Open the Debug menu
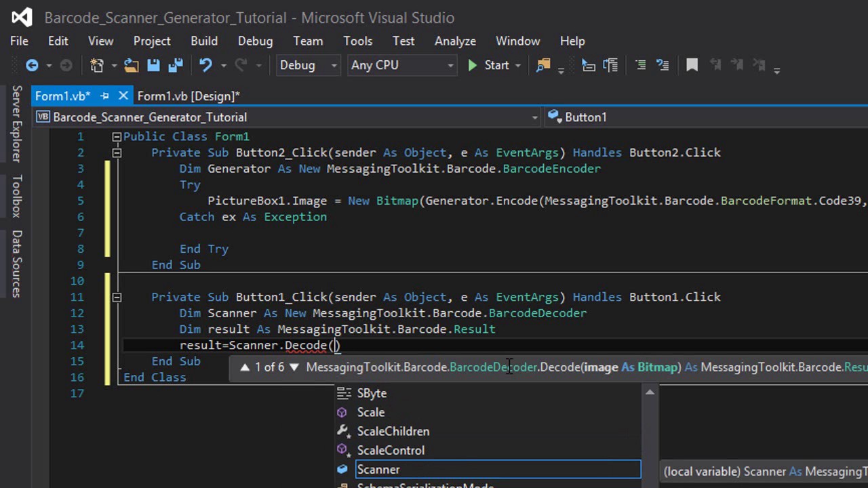The image size is (868, 488). [255, 41]
